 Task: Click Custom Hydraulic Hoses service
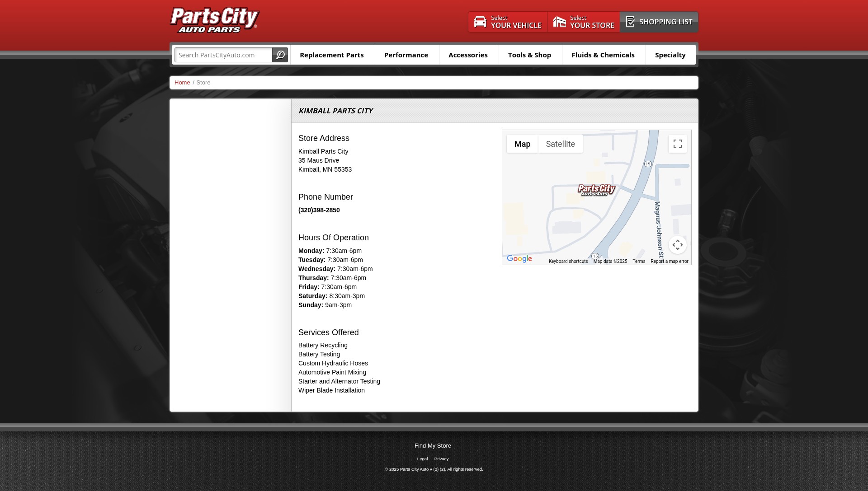[333, 363]
